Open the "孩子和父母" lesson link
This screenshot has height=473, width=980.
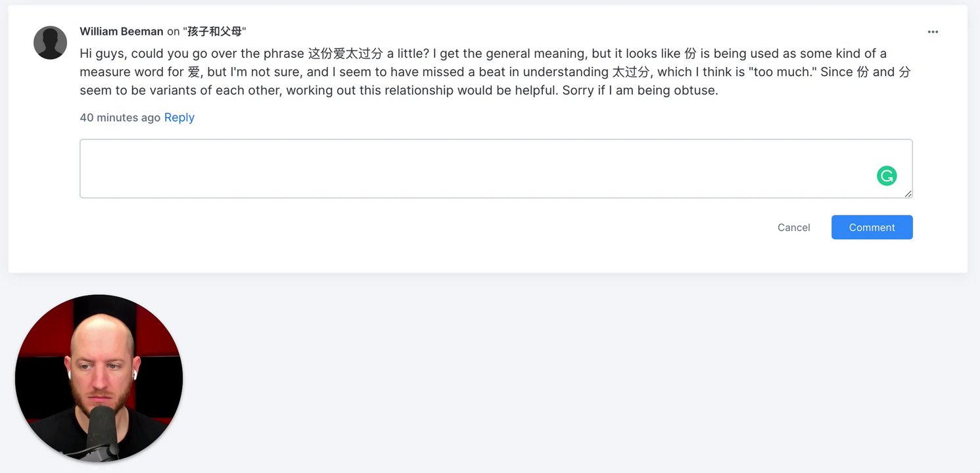pyautogui.click(x=214, y=32)
